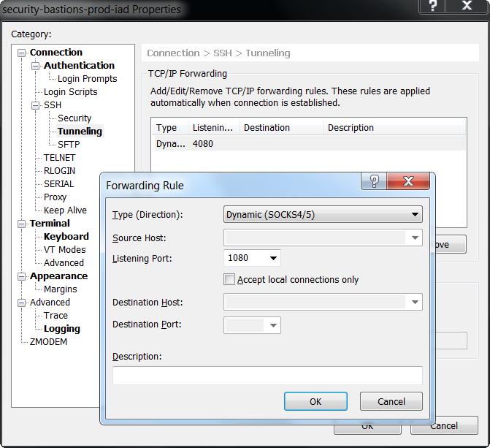Select Advanced under Terminal
This screenshot has height=448, width=490.
point(64,263)
